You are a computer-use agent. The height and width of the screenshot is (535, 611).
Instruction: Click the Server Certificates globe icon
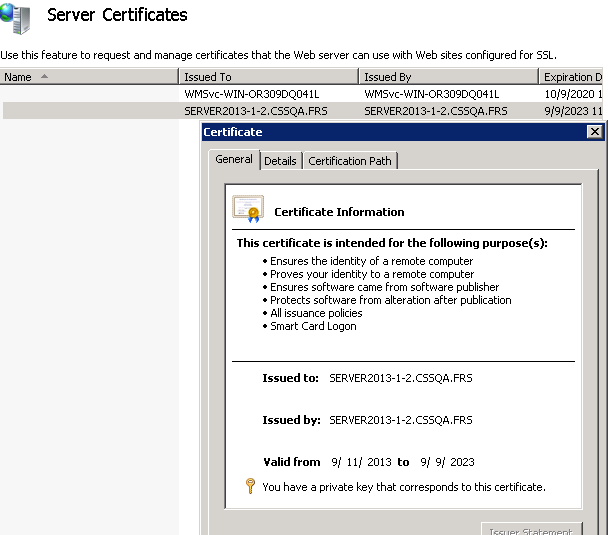(x=15, y=17)
